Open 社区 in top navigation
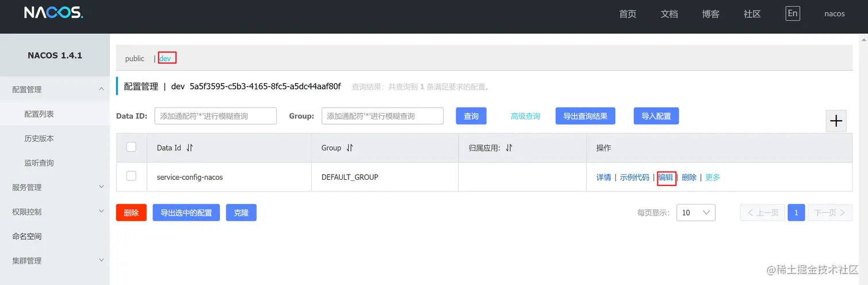The height and width of the screenshot is (285, 868). click(752, 14)
